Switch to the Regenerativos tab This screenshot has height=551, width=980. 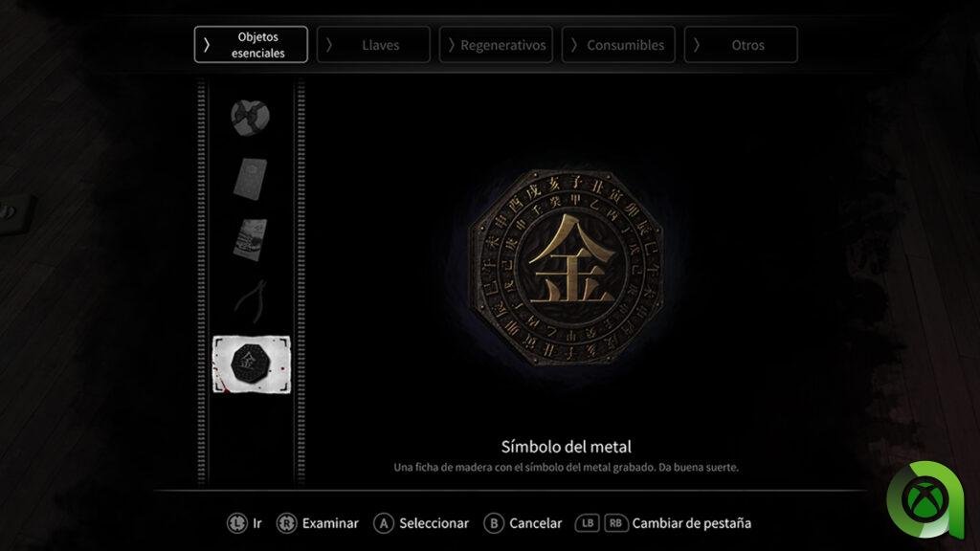click(x=496, y=44)
